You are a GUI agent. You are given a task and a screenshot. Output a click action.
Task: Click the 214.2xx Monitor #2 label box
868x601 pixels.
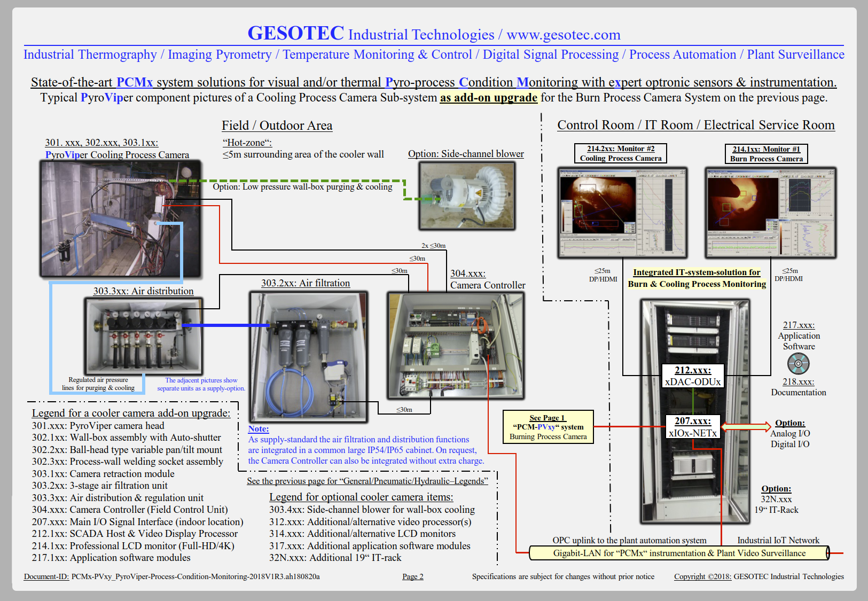pos(621,153)
